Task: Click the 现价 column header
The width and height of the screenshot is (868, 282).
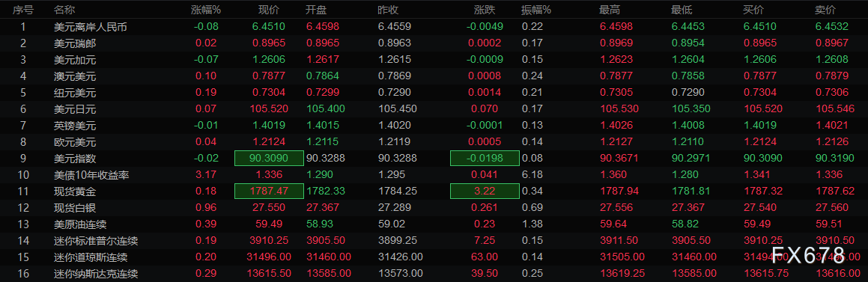Action: coord(269,10)
